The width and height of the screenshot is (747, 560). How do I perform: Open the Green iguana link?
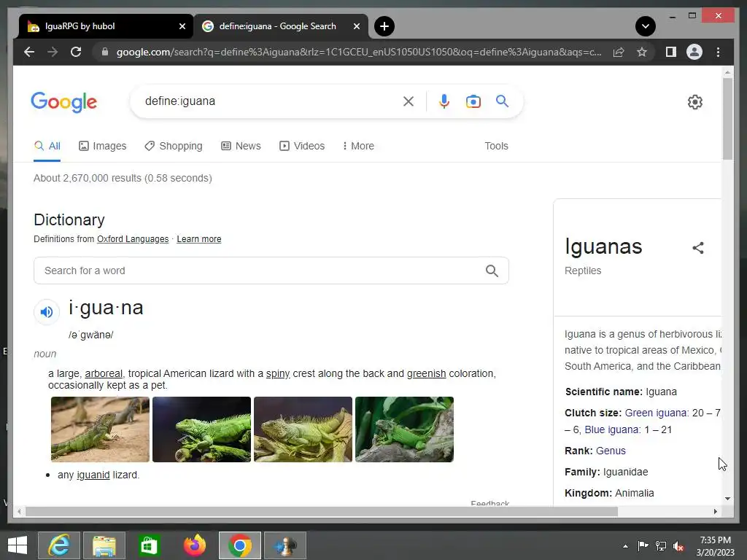pos(657,413)
